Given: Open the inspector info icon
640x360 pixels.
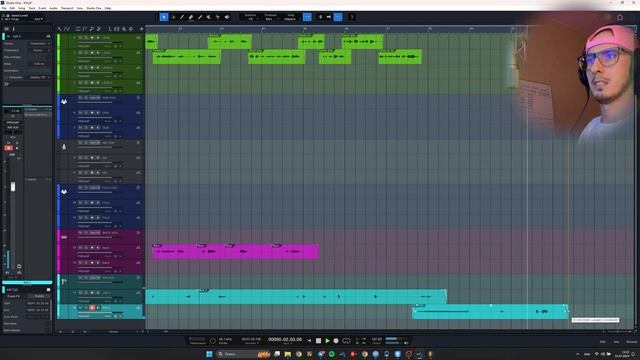Looking at the screenshot, I should point(13,29).
